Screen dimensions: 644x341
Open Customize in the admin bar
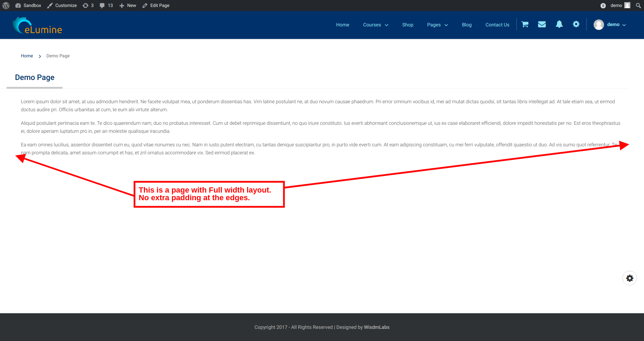pos(62,6)
